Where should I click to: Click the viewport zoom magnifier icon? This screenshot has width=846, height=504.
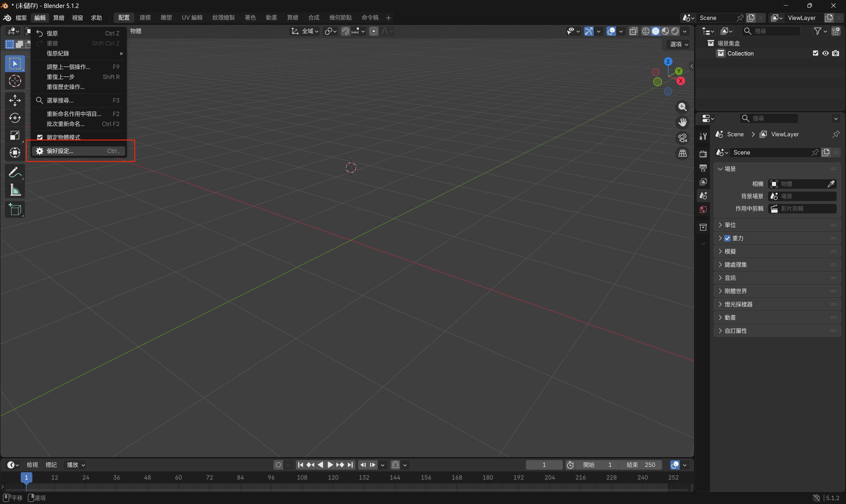682,107
